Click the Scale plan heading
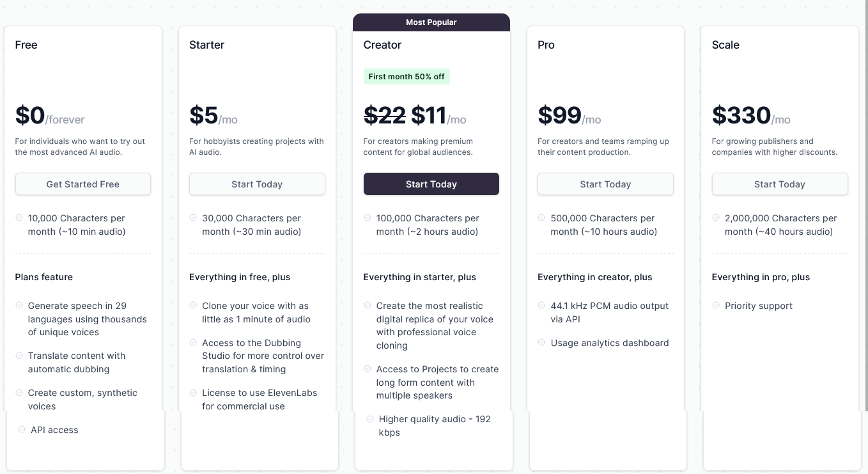The width and height of the screenshot is (868, 474). (725, 45)
